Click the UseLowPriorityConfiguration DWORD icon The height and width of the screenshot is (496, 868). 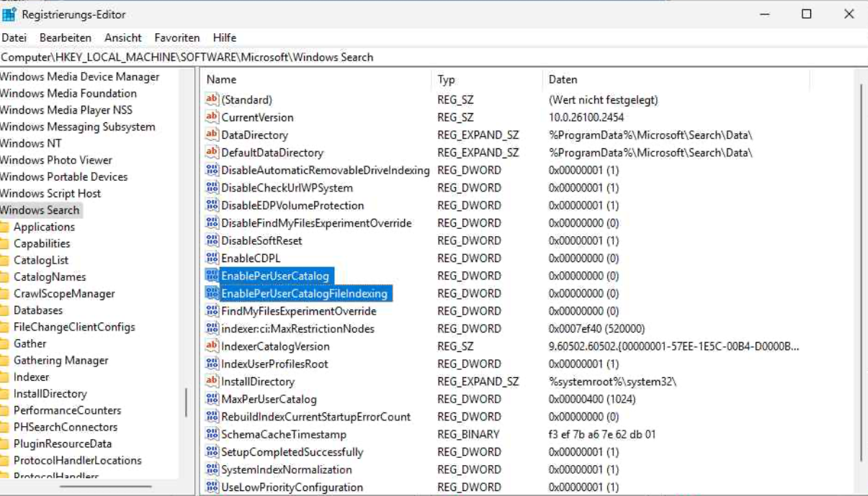pyautogui.click(x=212, y=487)
